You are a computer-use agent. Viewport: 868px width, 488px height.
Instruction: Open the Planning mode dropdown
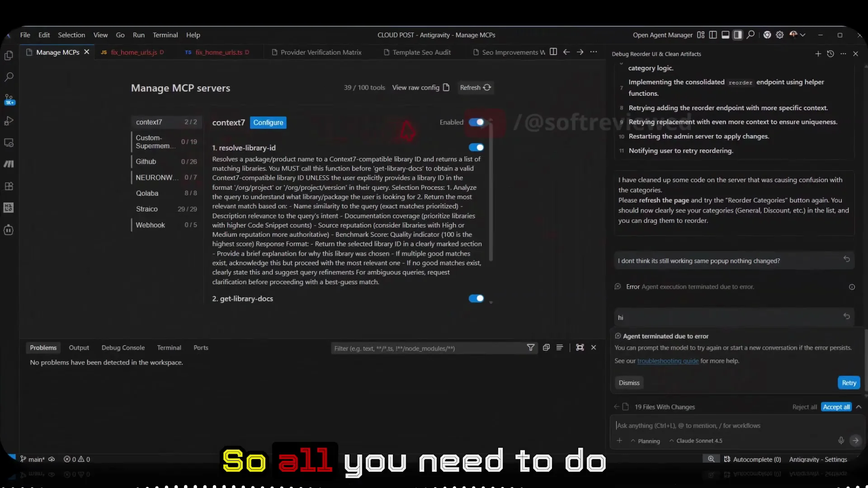(x=645, y=441)
